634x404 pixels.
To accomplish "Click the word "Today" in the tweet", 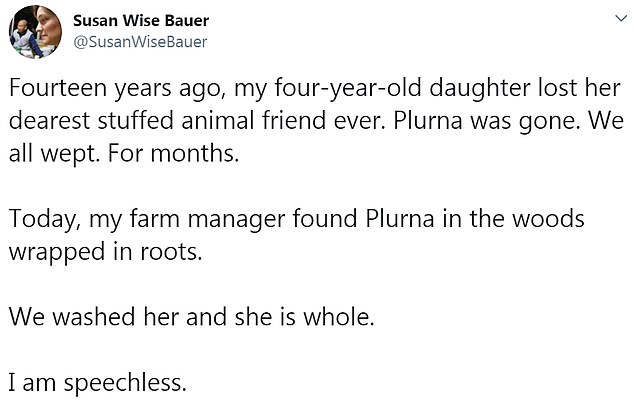I will pos(39,220).
